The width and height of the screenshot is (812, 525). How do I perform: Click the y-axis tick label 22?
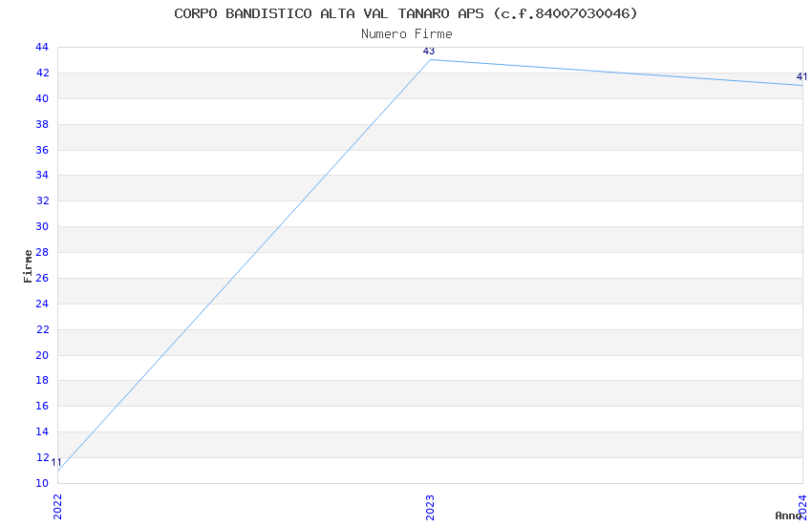(42, 329)
